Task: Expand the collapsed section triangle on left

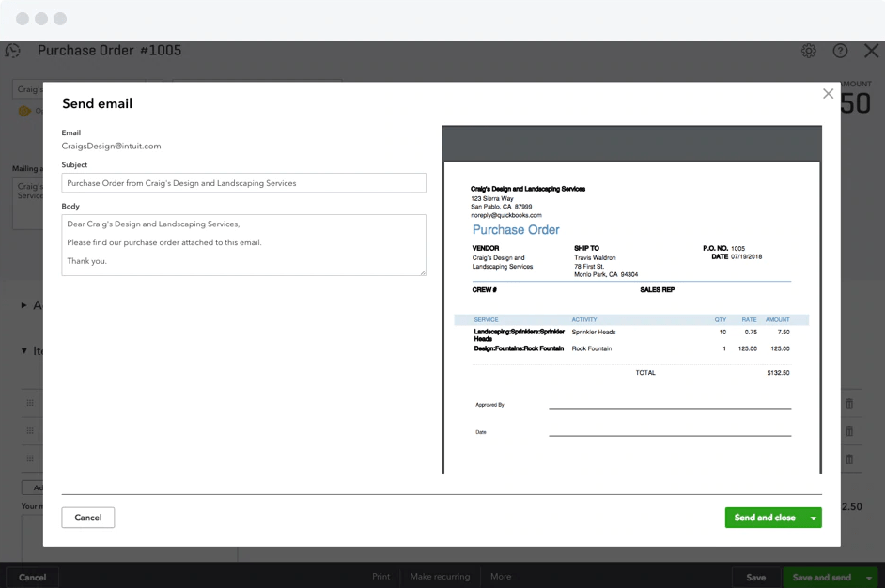Action: point(24,305)
